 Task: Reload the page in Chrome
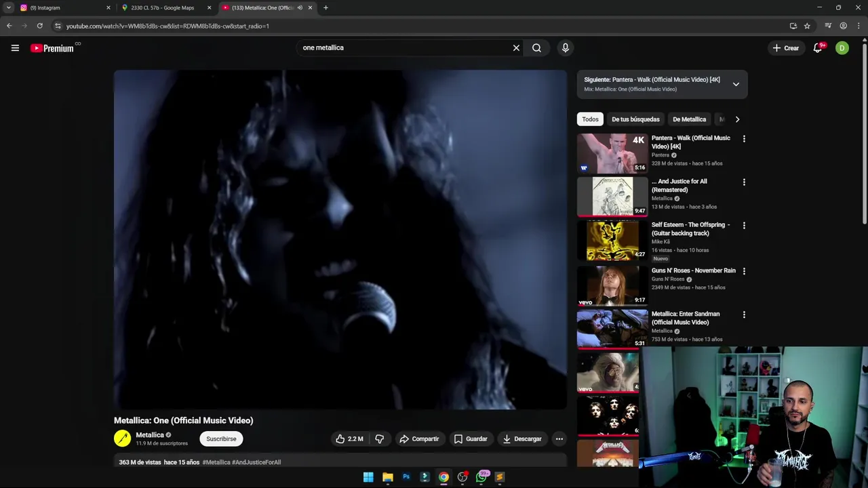(x=39, y=26)
